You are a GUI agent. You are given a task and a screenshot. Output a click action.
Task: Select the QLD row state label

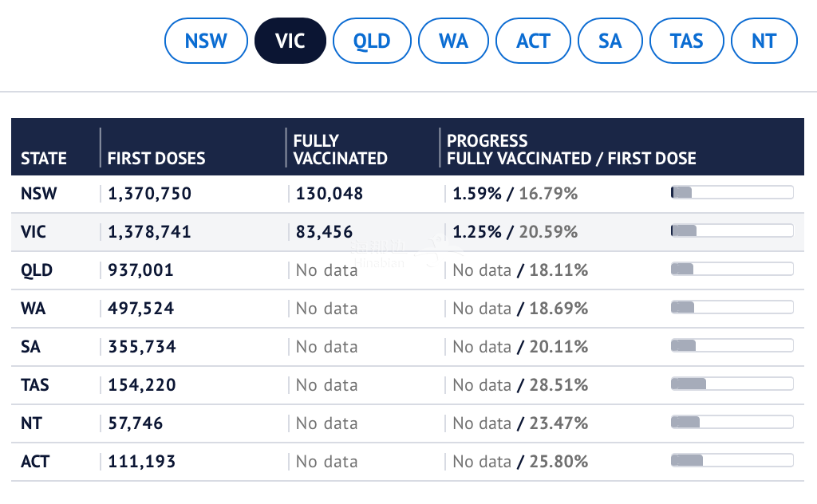pyautogui.click(x=37, y=270)
